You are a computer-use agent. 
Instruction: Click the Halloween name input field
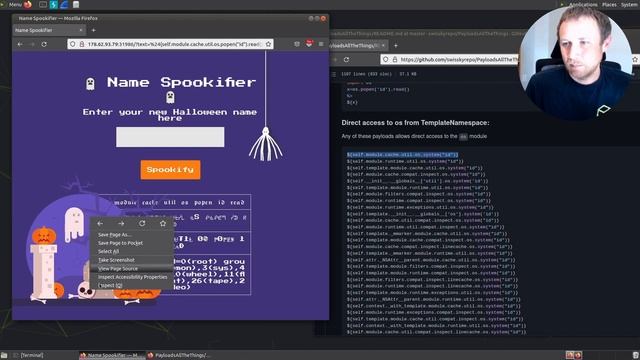[170, 137]
